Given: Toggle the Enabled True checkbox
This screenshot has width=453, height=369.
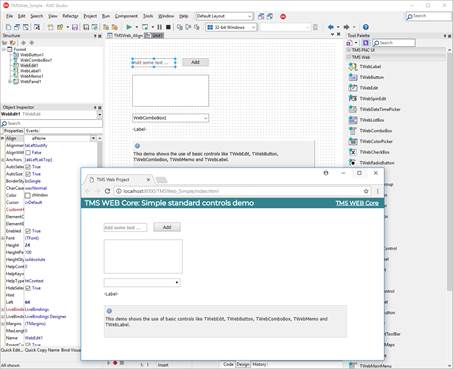Looking at the screenshot, I should click(x=28, y=231).
